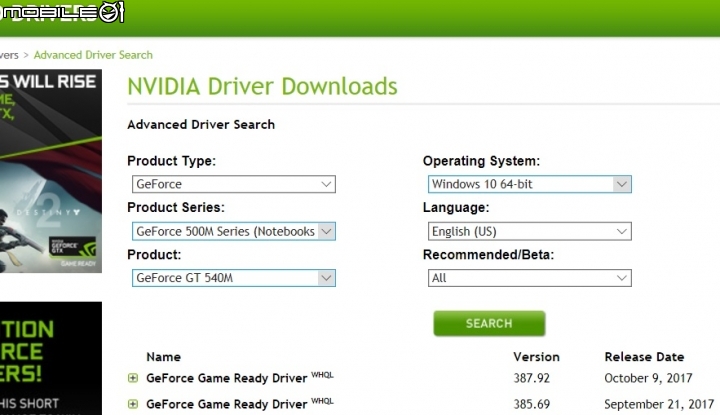Viewport: 720px width, 415px height.
Task: Open the Product dropdown showing GeForce GT 540M
Action: (x=234, y=278)
